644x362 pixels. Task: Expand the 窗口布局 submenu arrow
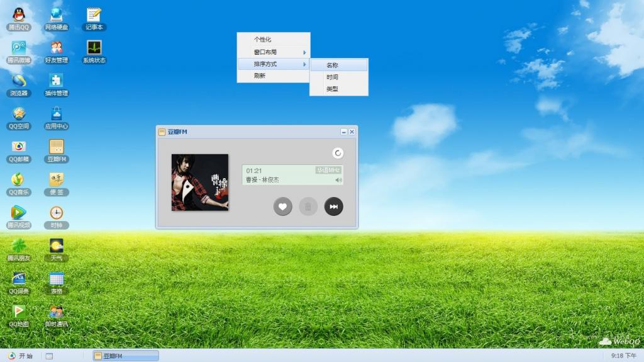pos(304,52)
